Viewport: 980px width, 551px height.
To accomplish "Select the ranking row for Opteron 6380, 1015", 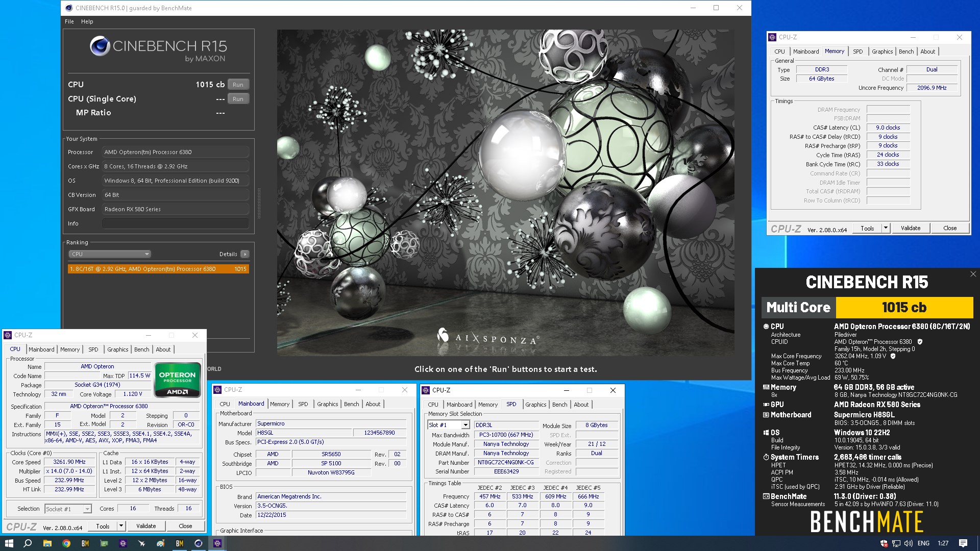I will (x=158, y=269).
